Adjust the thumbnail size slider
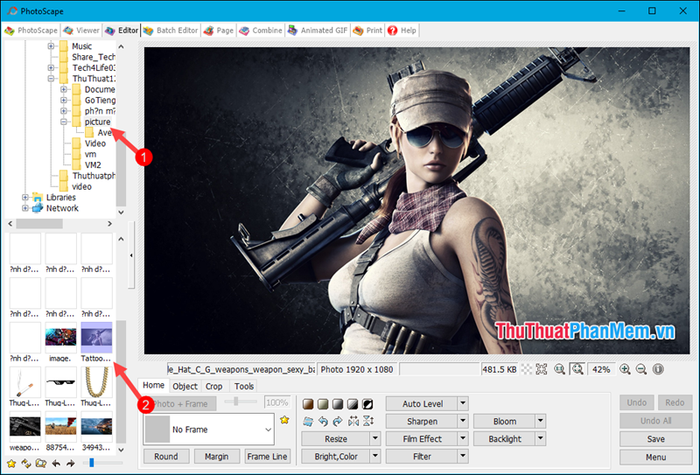Viewport: 700px width, 475px height. pos(92,463)
